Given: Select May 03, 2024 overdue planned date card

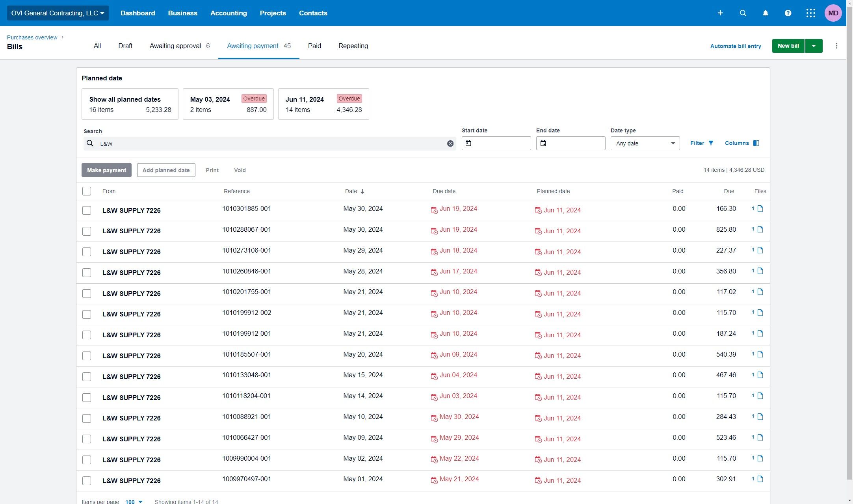Looking at the screenshot, I should (x=228, y=104).
